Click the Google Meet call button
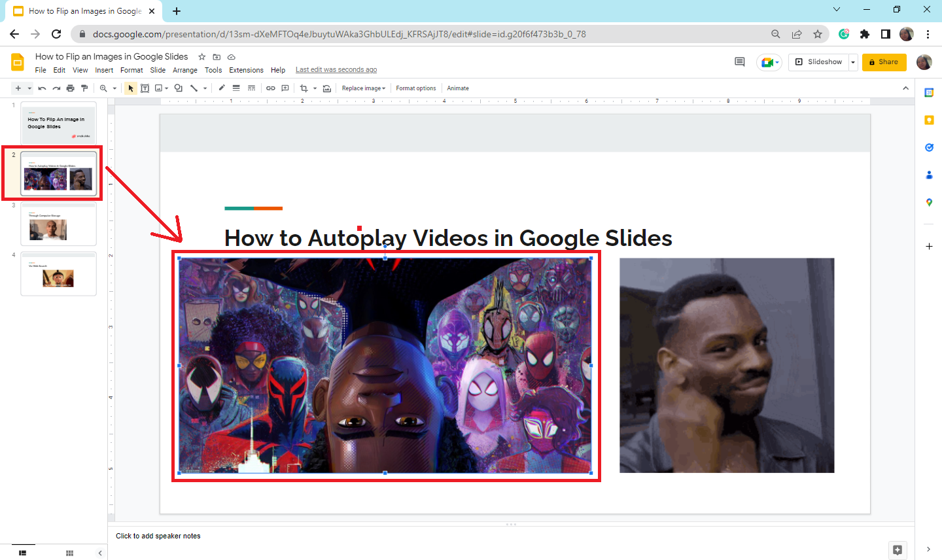Viewport: 942px width, 560px height. (769, 62)
